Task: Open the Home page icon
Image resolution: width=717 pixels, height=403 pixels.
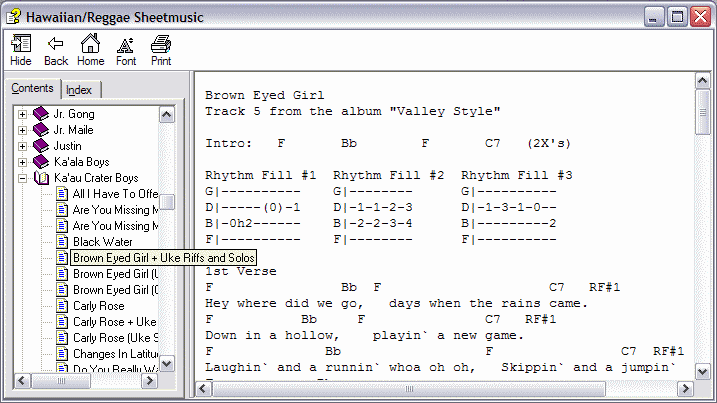Action: [91, 50]
